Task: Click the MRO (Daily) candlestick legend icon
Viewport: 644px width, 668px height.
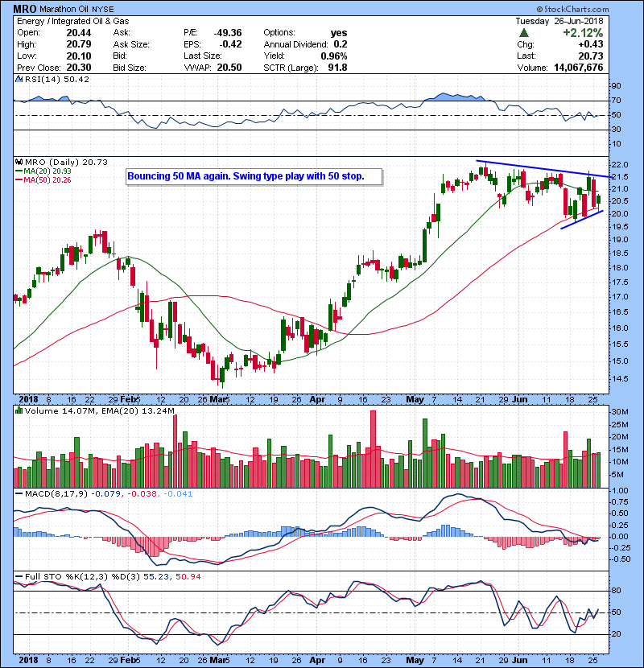Action: coord(19,163)
